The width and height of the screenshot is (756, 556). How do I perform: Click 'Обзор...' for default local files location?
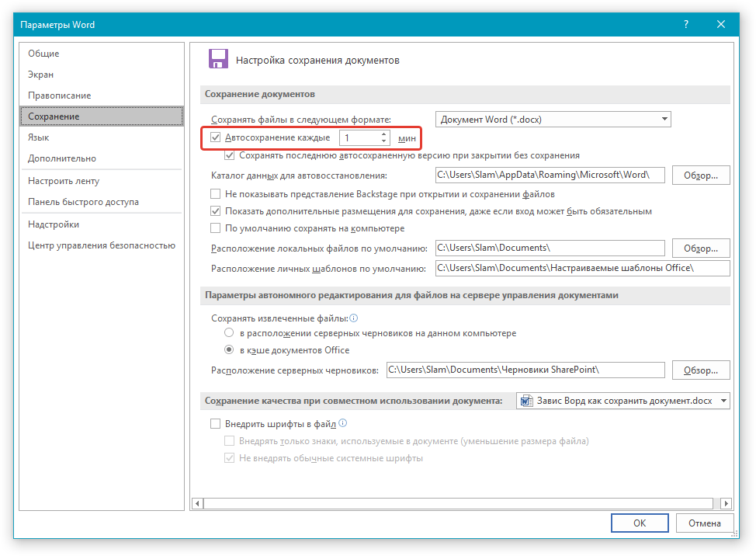point(701,248)
